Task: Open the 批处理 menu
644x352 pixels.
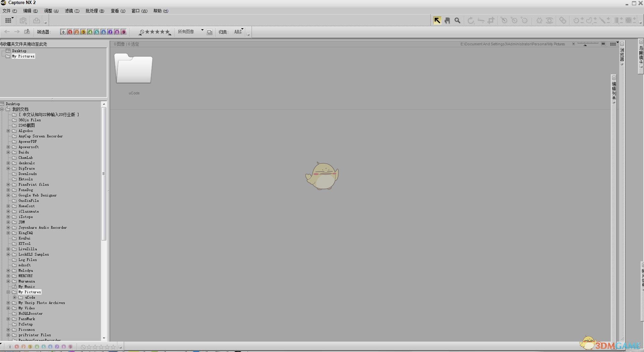Action: (x=95, y=11)
